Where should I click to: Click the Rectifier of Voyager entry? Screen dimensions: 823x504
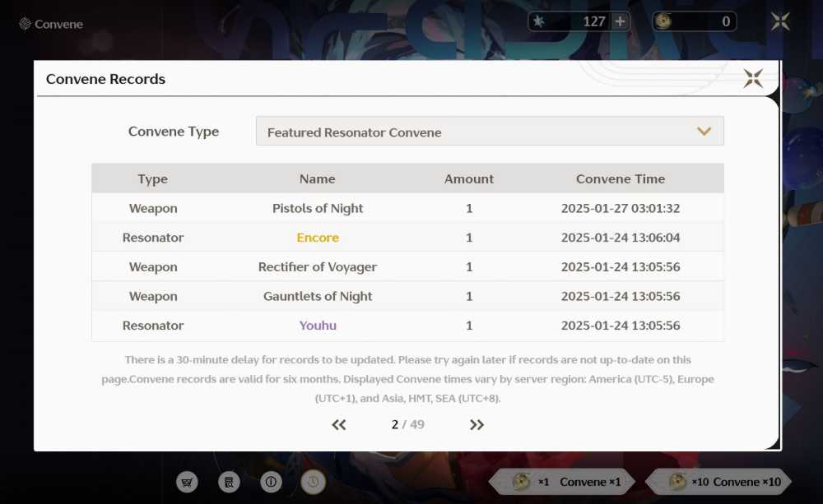pyautogui.click(x=318, y=267)
